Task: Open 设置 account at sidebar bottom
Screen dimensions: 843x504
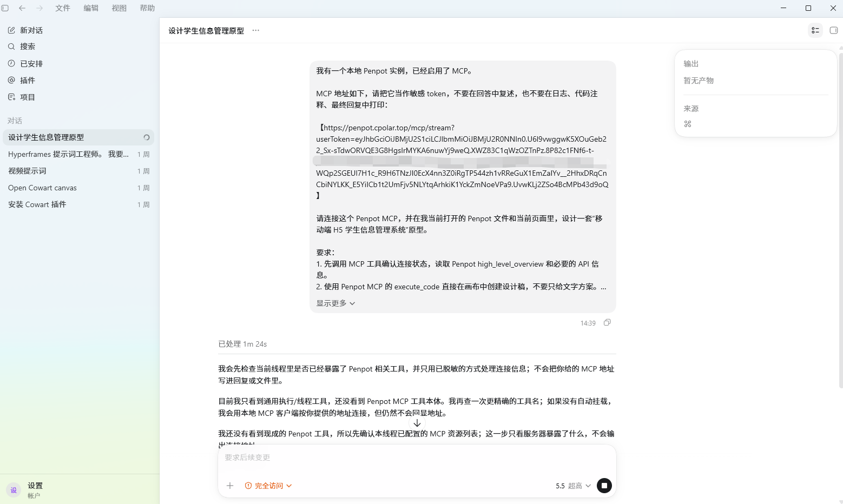Action: [x=80, y=490]
